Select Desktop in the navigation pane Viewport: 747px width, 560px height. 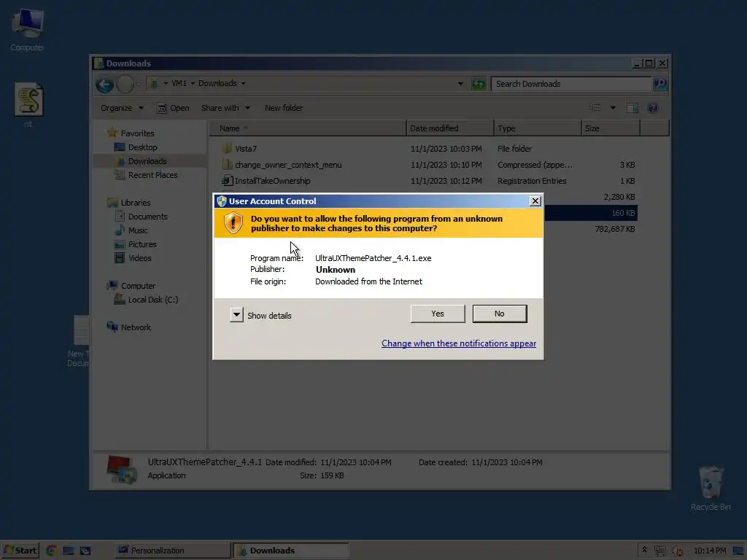tap(142, 147)
